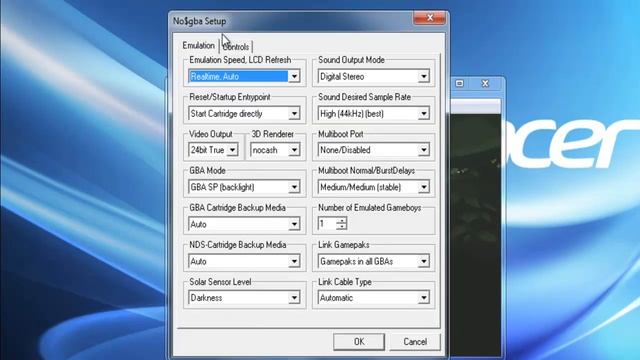Image resolution: width=640 pixels, height=360 pixels.
Task: Open NDS-Cartridge Backup Media dropdown
Action: (294, 261)
